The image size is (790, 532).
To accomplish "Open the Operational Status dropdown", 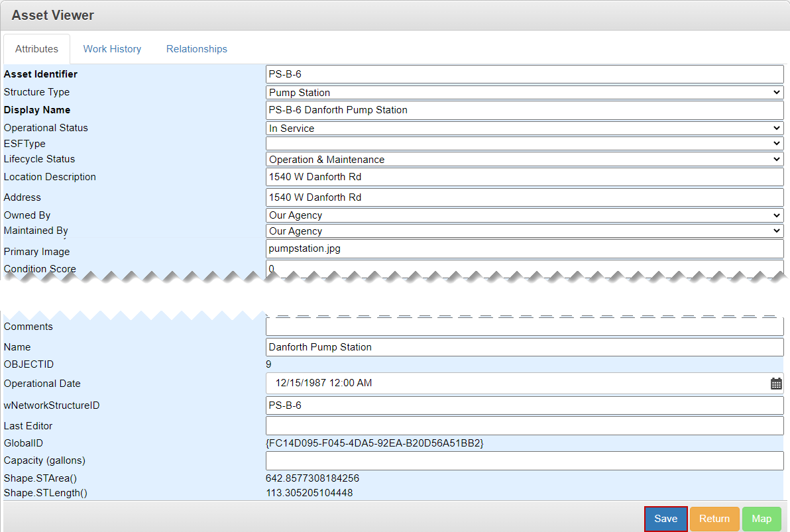I will 524,129.
